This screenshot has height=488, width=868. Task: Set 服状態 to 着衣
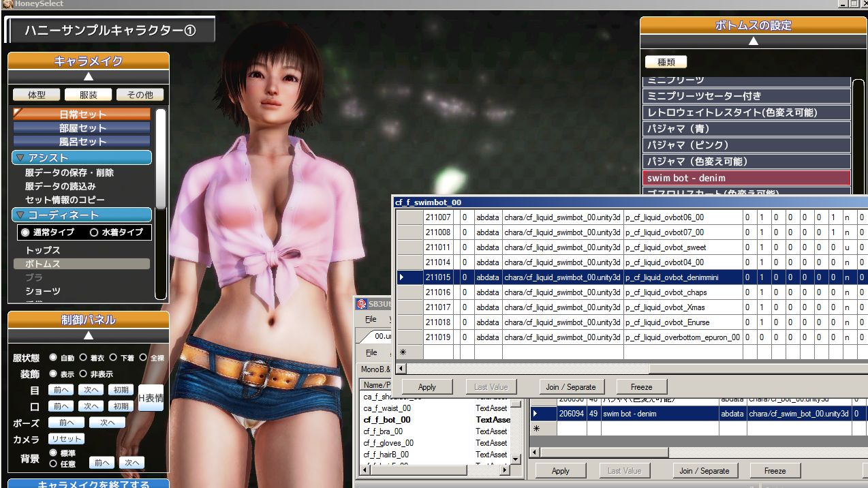[x=83, y=357]
